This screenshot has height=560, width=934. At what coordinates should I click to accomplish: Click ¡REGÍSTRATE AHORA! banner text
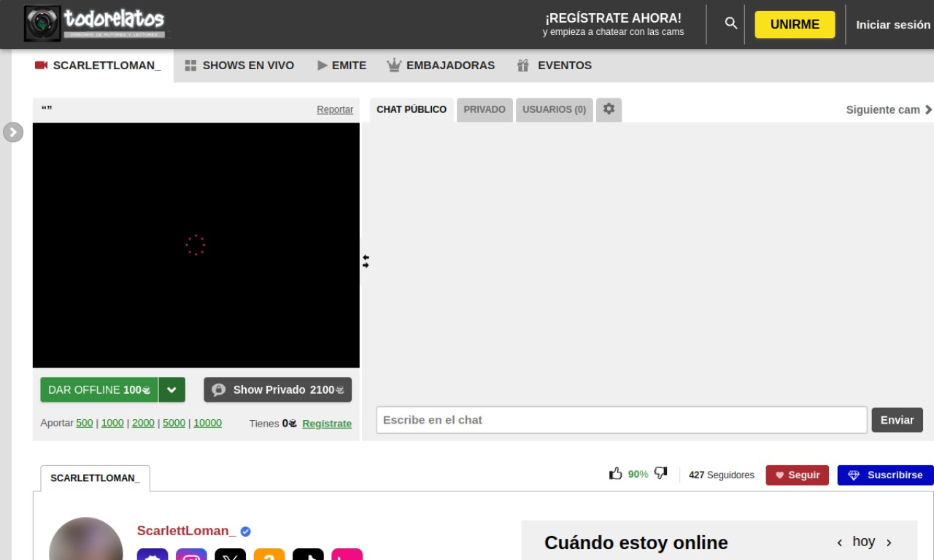pyautogui.click(x=613, y=18)
